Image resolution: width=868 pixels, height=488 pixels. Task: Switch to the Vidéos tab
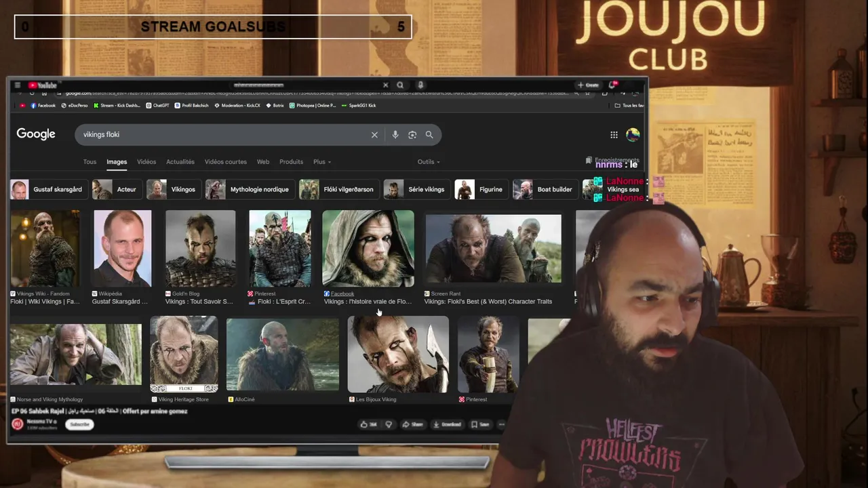(x=146, y=162)
